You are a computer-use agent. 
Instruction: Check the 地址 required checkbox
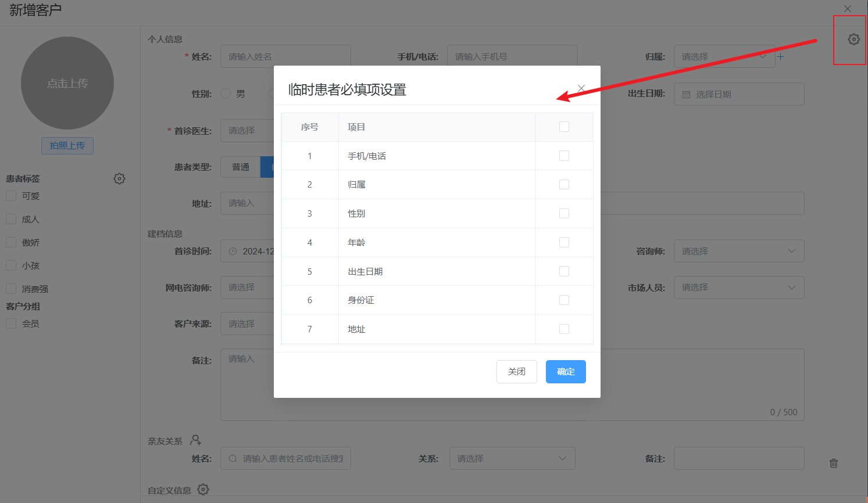(x=564, y=329)
